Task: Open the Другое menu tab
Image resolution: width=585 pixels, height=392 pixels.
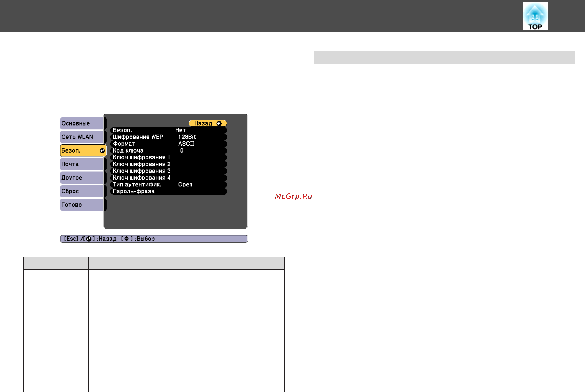Action: tap(82, 177)
